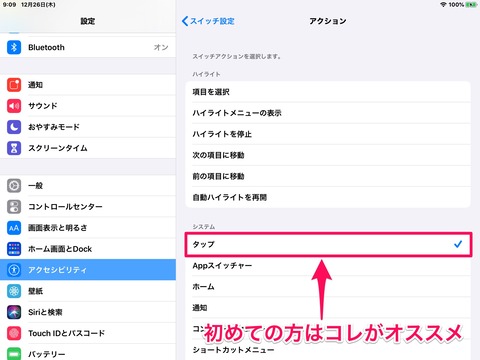Open バッテリー settings row
Viewport: 480px width, 360px height.
[88, 353]
